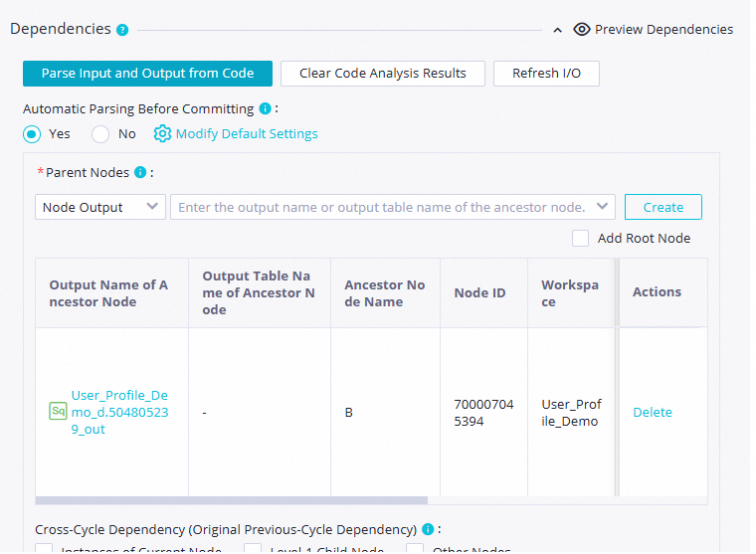Click info icon beside Automatic Parsing Before Committing
The width and height of the screenshot is (756, 554).
pyautogui.click(x=265, y=108)
